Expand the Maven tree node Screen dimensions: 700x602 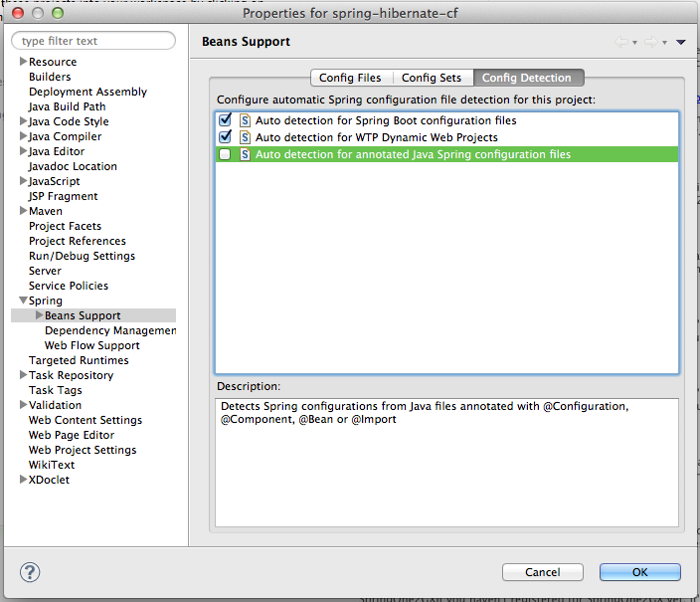tap(23, 211)
